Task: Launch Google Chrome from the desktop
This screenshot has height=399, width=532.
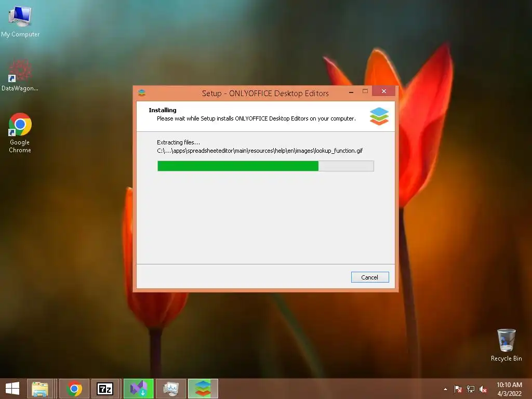Action: click(20, 133)
